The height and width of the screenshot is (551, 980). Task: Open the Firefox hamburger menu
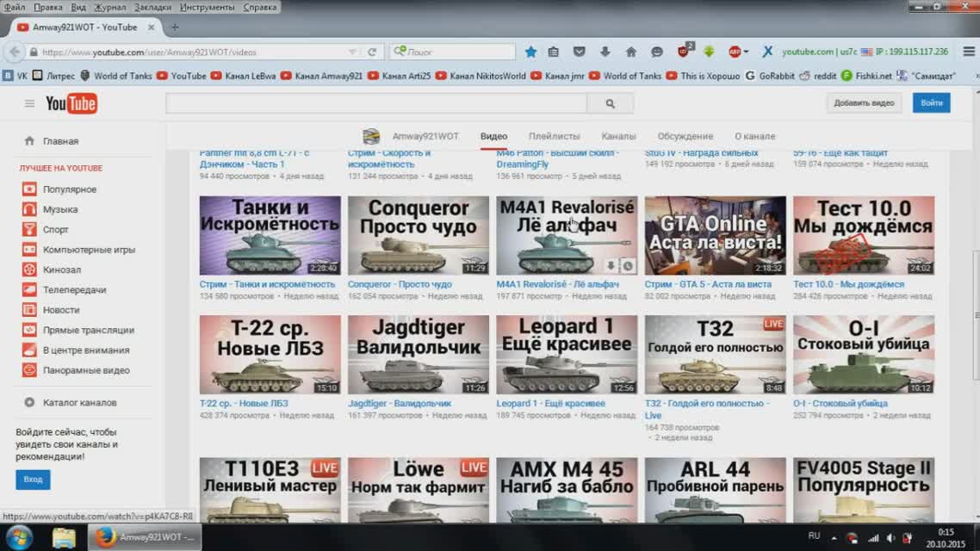click(x=969, y=52)
